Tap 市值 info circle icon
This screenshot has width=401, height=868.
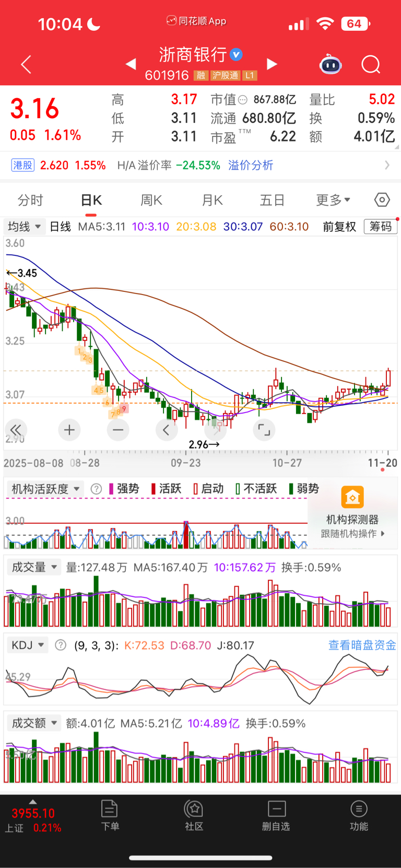click(x=242, y=100)
